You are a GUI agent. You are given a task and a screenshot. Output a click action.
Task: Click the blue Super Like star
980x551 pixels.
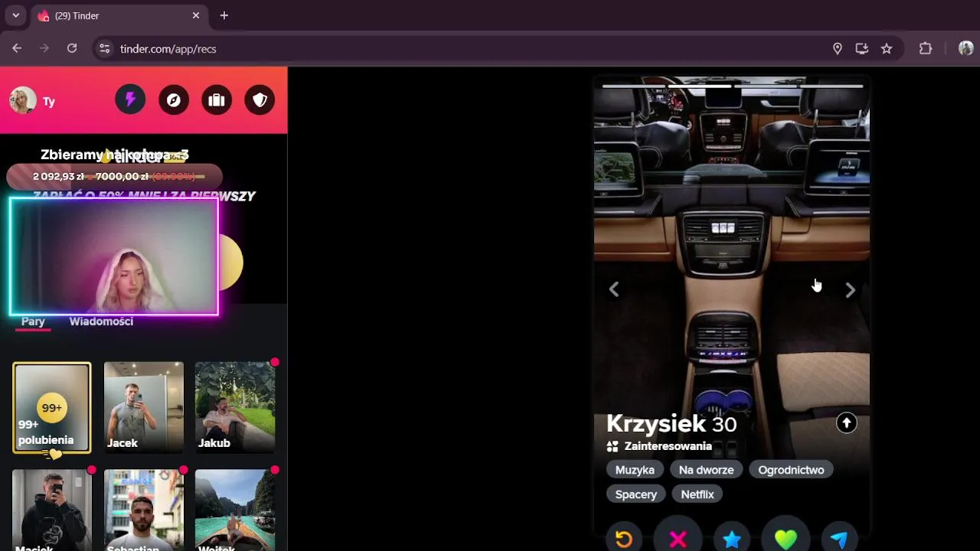coord(732,539)
